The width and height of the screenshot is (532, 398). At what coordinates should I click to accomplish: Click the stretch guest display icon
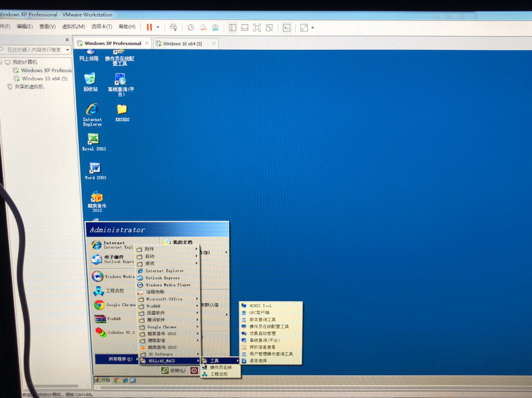pyautogui.click(x=304, y=28)
